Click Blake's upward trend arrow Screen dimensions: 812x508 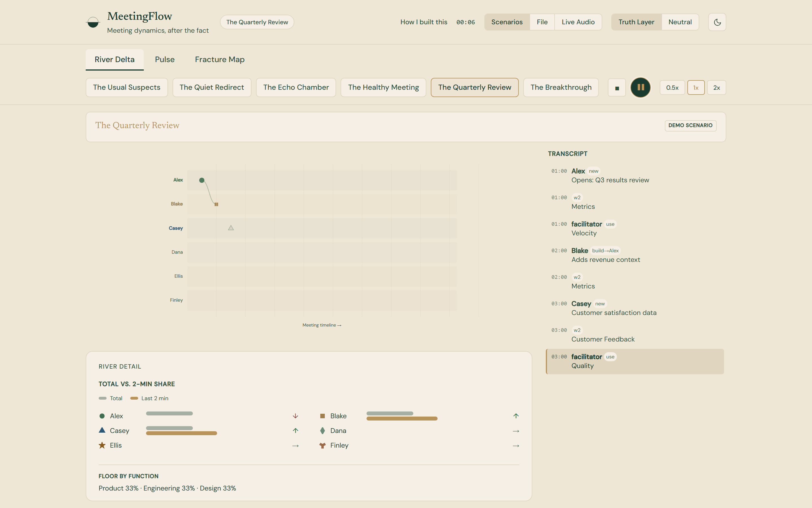coord(516,416)
